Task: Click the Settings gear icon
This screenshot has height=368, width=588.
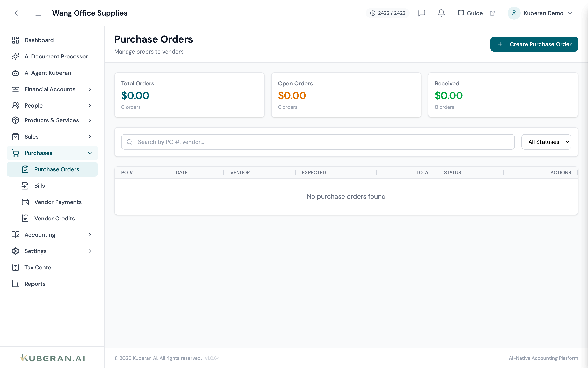Action: 15,251
